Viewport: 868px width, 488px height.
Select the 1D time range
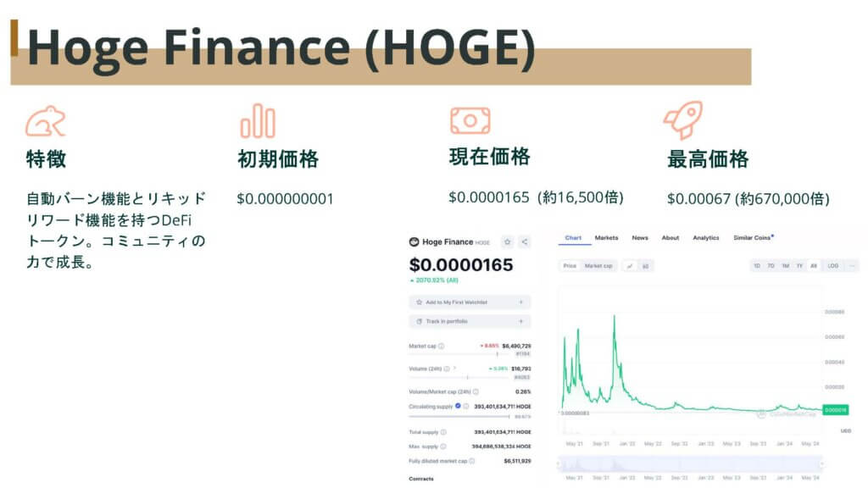[757, 266]
